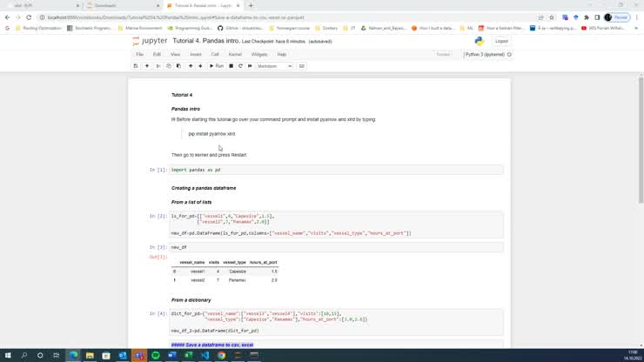
Task: Open the Kernel menu
Action: 235,54
